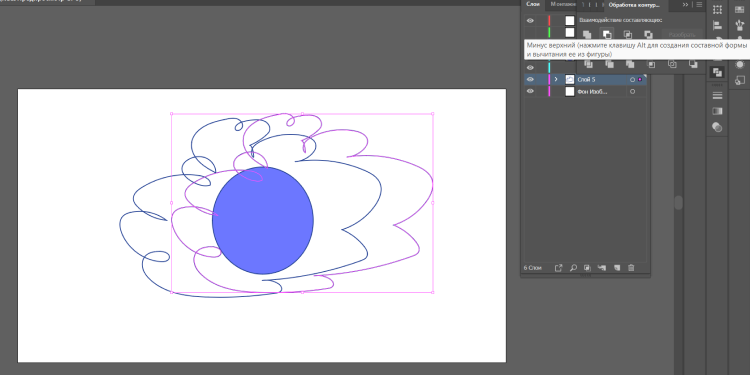Open the Align panel from the dock
750x375 pixels.
pos(717,26)
